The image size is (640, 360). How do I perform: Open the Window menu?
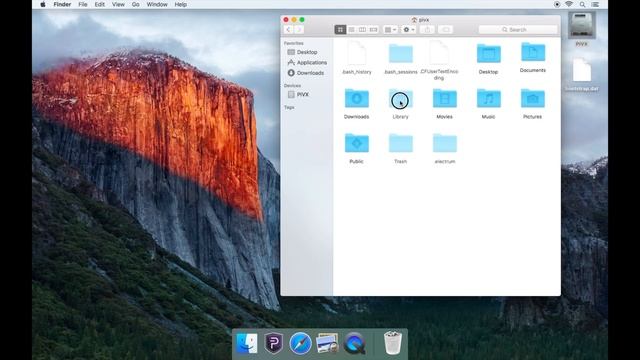coord(157,4)
